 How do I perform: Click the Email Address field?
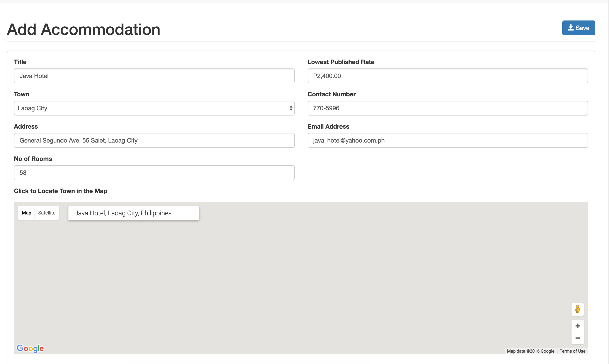(x=448, y=140)
